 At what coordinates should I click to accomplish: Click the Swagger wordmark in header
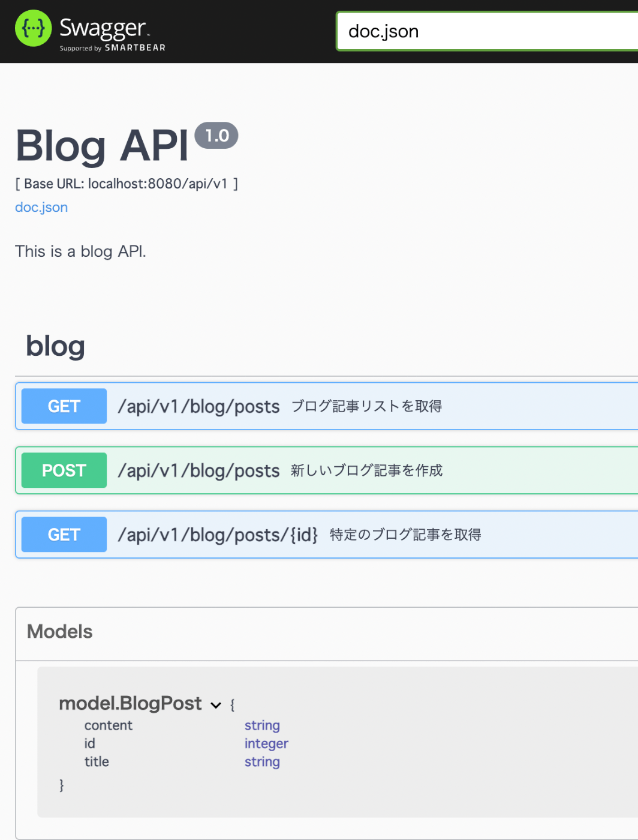pos(103,27)
